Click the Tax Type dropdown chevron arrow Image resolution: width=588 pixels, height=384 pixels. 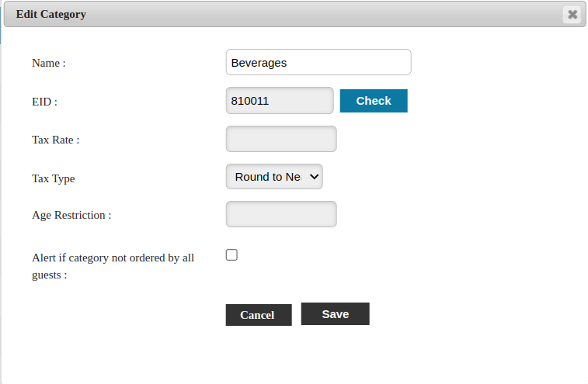(315, 177)
